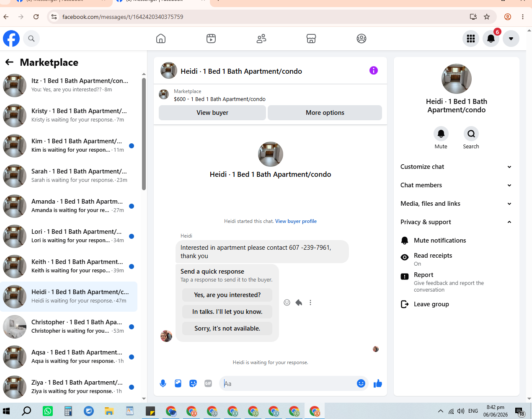Open the Groups icon in top bar
The image size is (532, 419).
point(362,39)
